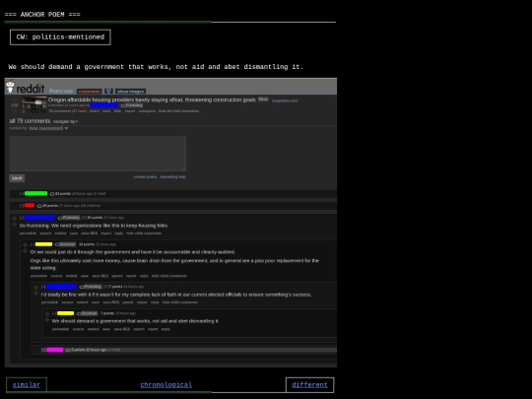Click 'crosspost' under the post title
This screenshot has width=532, height=399.
[147, 111]
